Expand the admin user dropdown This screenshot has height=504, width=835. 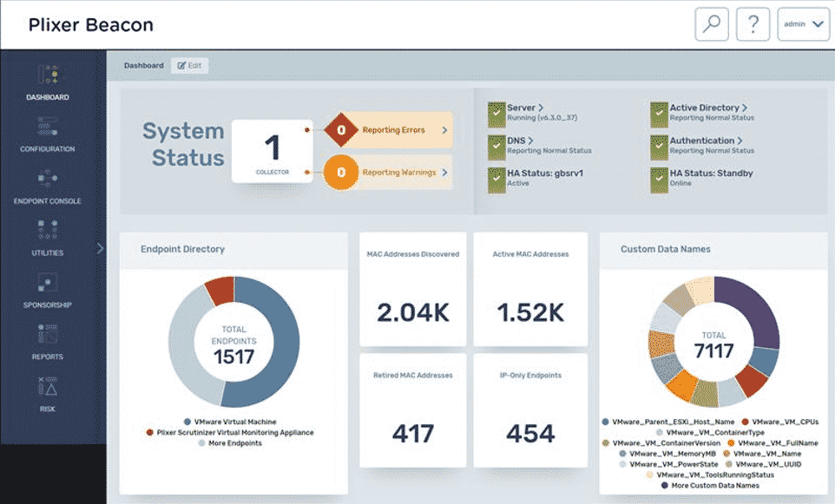tap(803, 24)
